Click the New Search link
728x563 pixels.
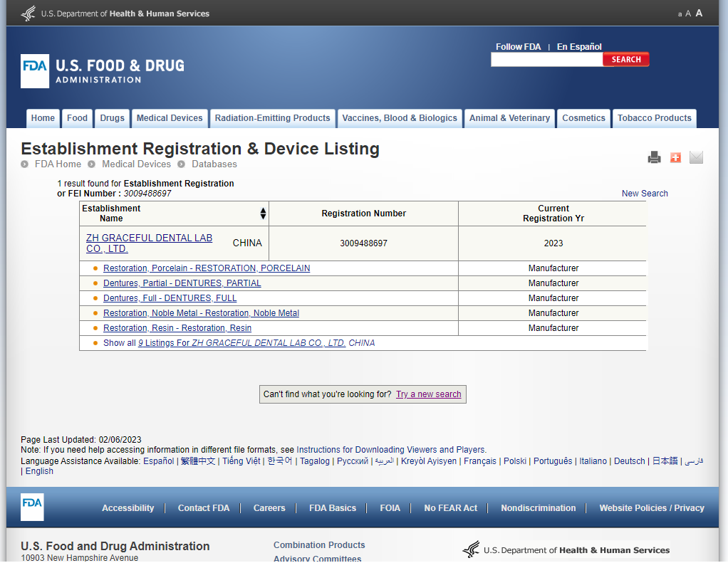click(x=645, y=194)
